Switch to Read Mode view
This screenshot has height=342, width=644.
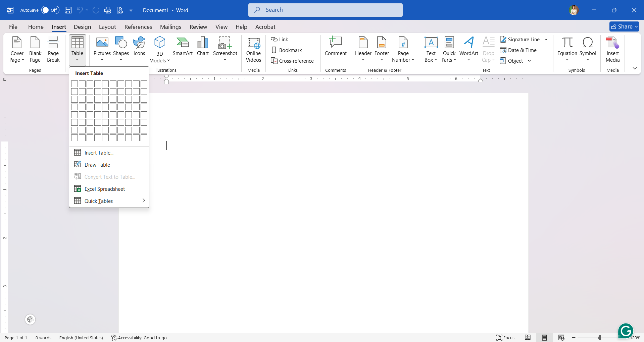point(528,338)
